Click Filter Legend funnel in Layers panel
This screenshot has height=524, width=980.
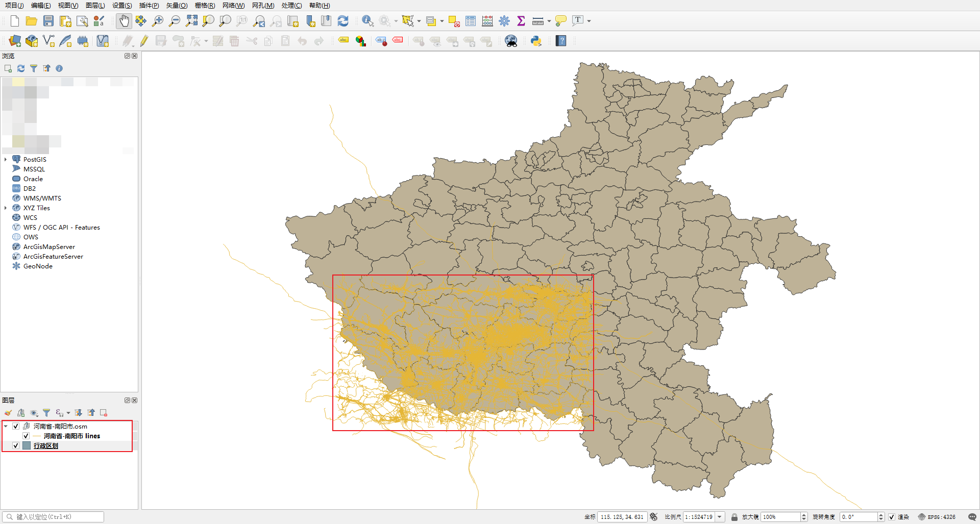point(46,413)
